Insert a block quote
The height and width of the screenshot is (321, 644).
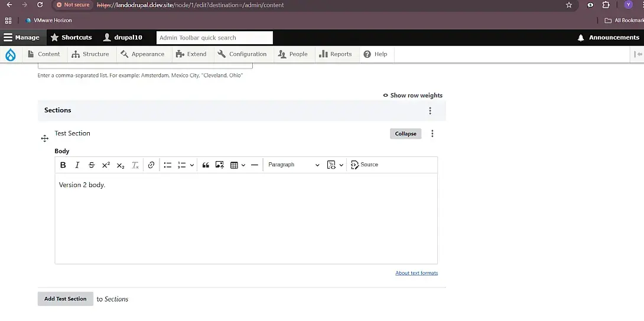[x=206, y=165]
